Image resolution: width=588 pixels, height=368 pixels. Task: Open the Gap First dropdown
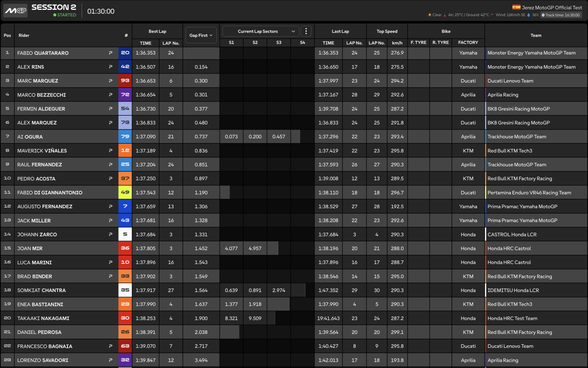(x=201, y=35)
